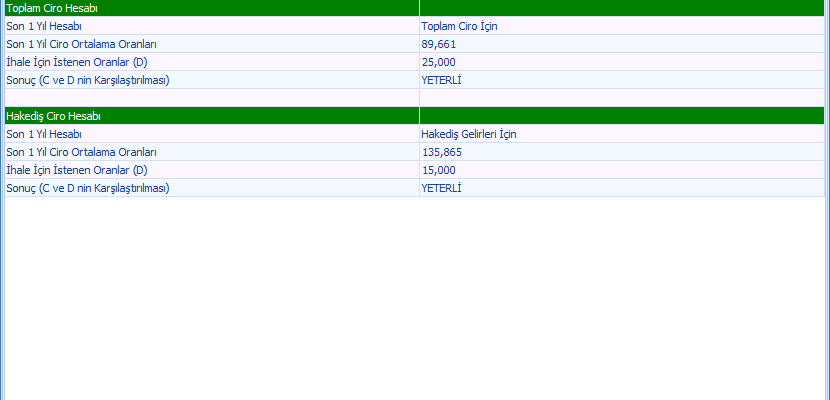Viewport: 830px width, 400px height.
Task: Click the Sonuç label row in Hakediş Ciro section
Action: [87, 188]
